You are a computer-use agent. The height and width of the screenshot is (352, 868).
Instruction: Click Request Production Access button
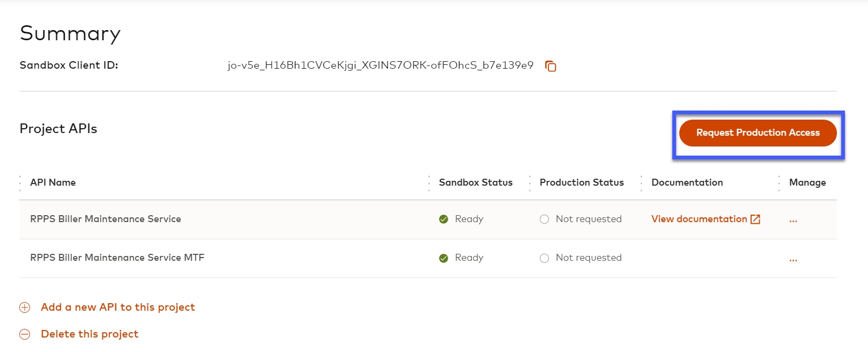tap(758, 133)
